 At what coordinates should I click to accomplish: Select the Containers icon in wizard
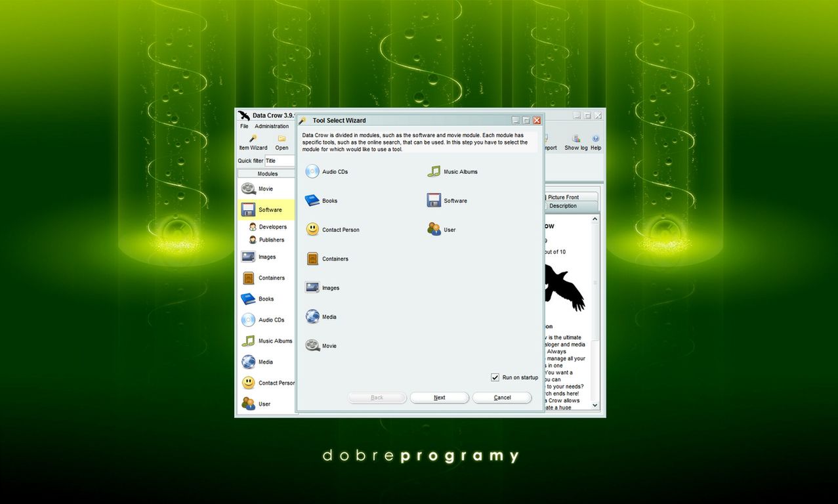[312, 259]
